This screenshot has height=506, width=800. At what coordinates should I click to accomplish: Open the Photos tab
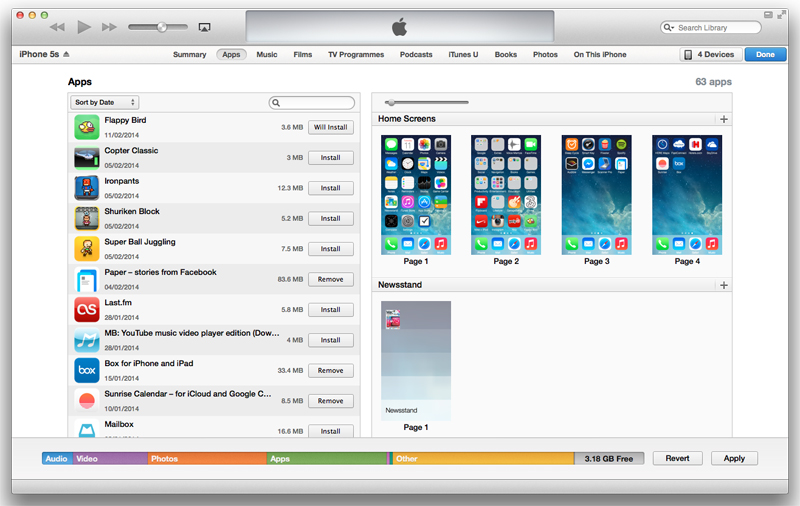[x=545, y=55]
